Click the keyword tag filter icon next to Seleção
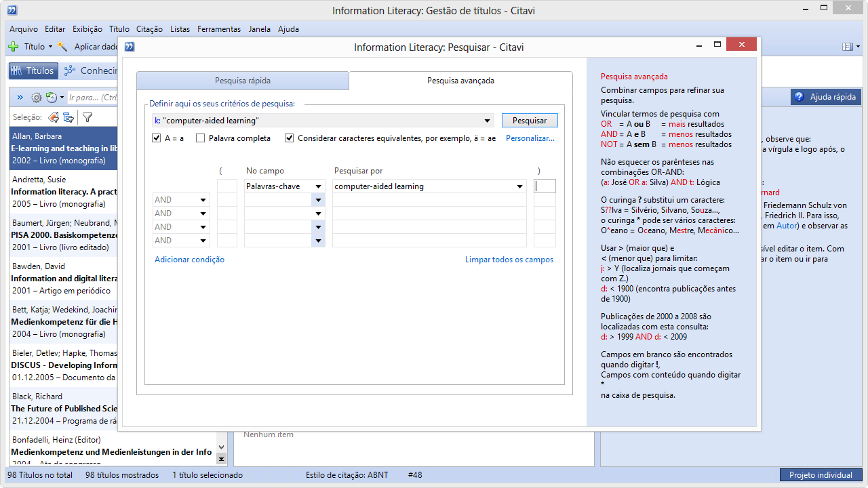This screenshot has width=868, height=488. (53, 117)
